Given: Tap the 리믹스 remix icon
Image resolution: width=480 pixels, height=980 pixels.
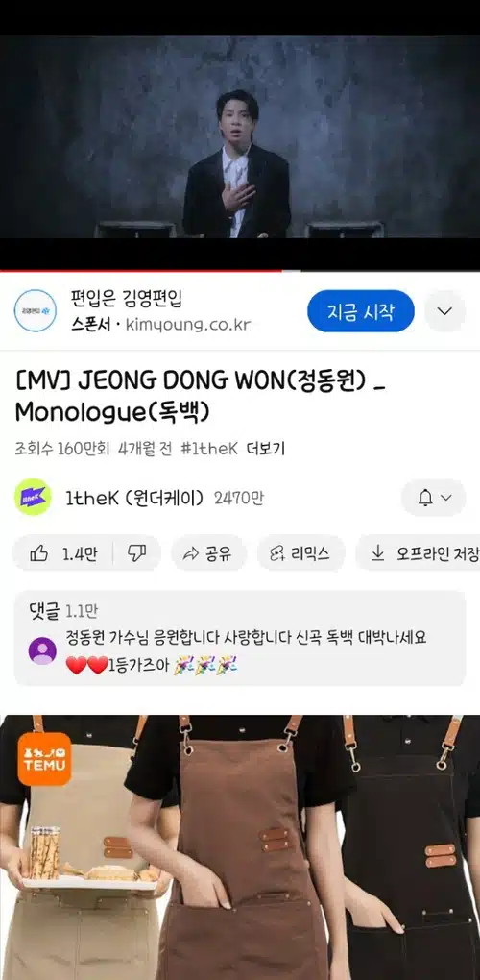Looking at the screenshot, I should (276, 553).
